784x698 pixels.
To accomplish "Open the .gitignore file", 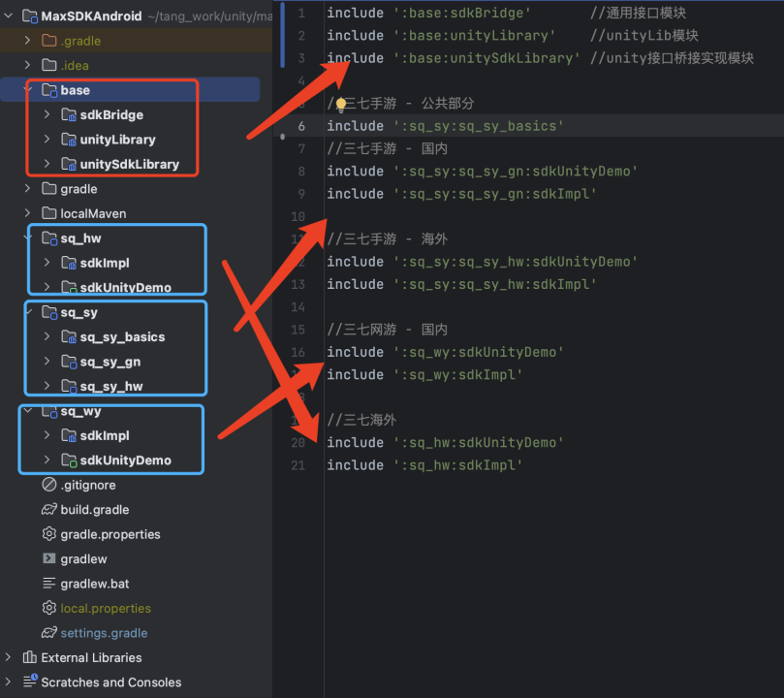I will (88, 485).
